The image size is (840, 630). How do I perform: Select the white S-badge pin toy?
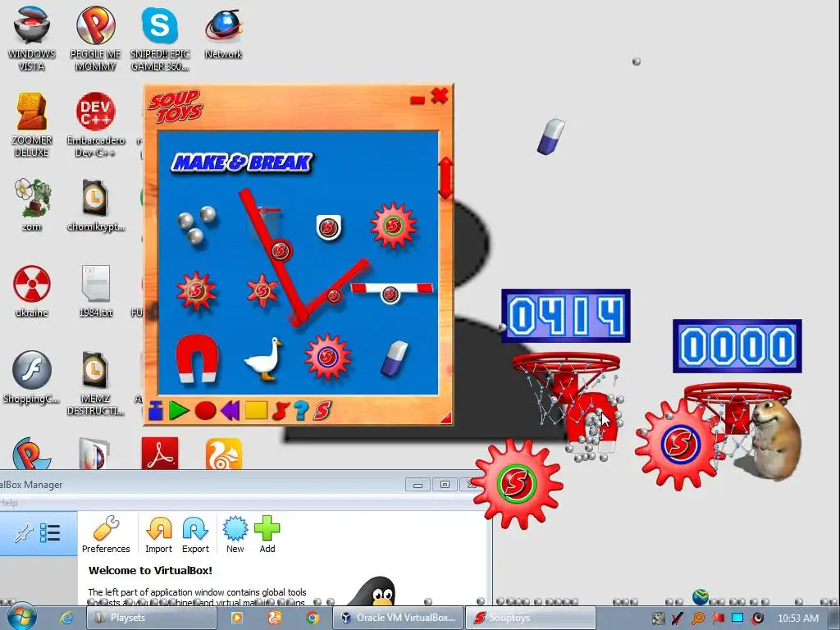pyautogui.click(x=328, y=228)
